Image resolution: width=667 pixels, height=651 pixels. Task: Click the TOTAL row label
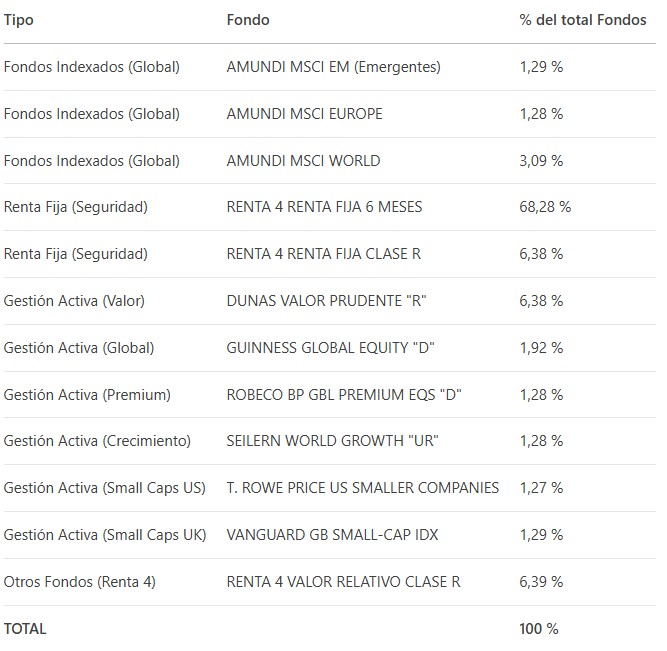coord(25,629)
